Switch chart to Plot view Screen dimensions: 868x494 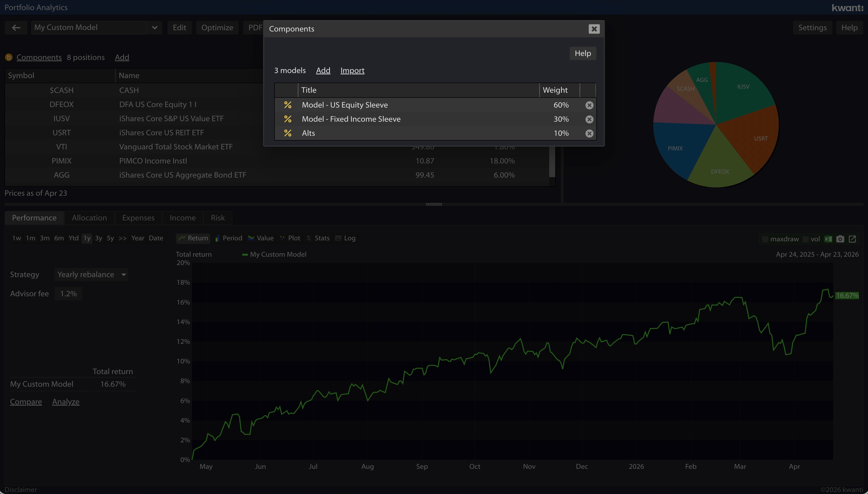[290, 238]
